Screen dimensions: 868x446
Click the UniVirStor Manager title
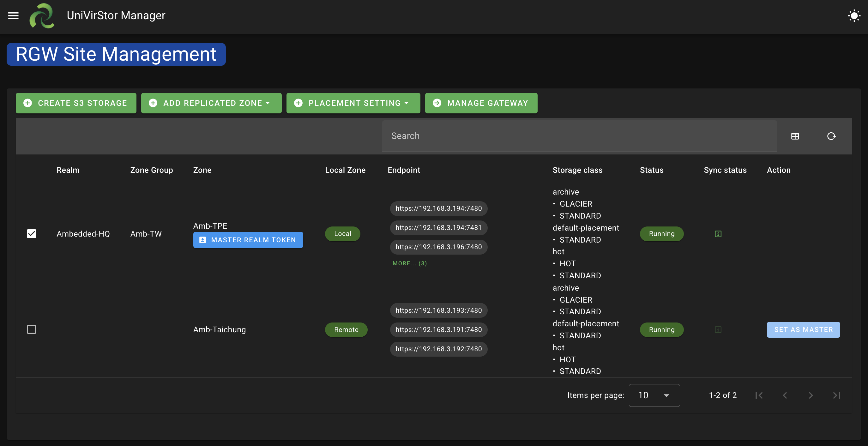point(116,15)
